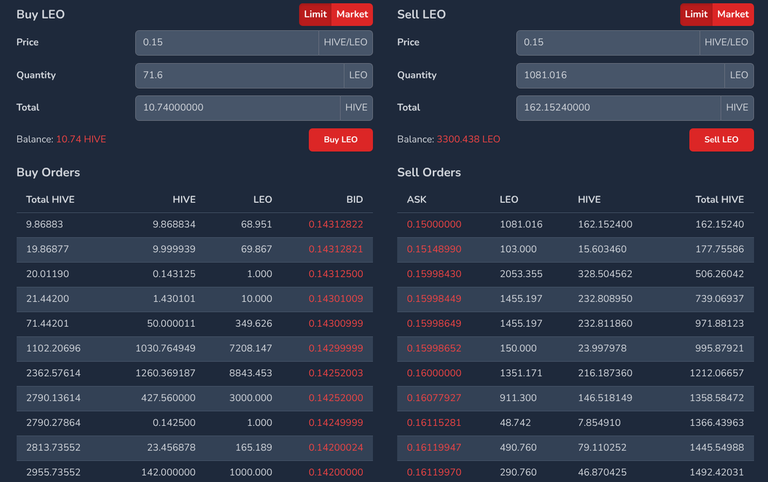This screenshot has height=482, width=768.
Task: Select Market order type for Sell LEO
Action: point(733,14)
